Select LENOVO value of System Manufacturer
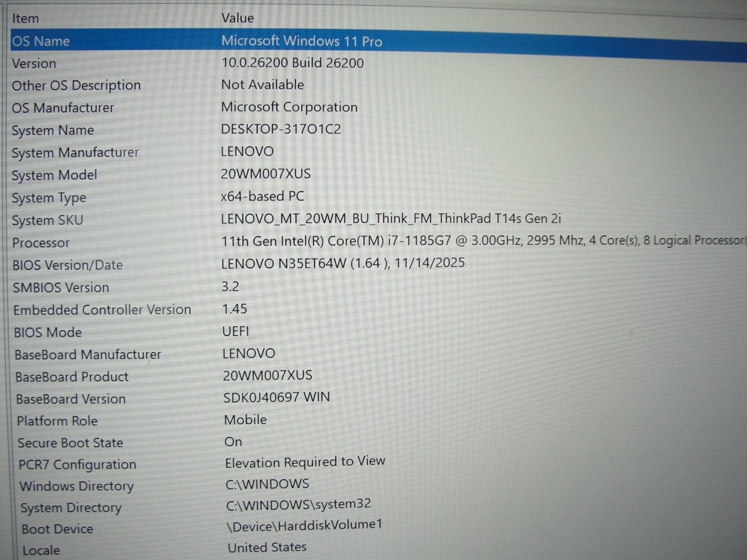 [247, 151]
